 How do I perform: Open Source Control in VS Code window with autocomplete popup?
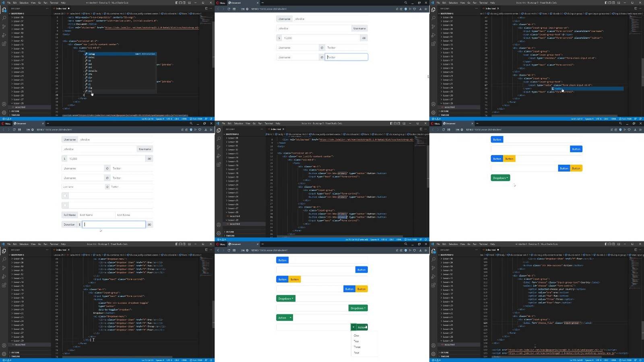pyautogui.click(x=4, y=27)
